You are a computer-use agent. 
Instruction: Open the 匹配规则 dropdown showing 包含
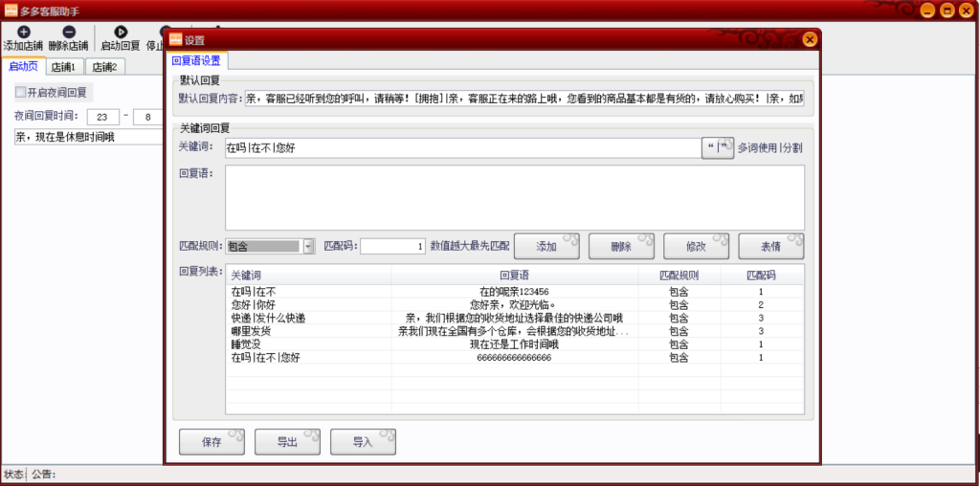tap(308, 247)
